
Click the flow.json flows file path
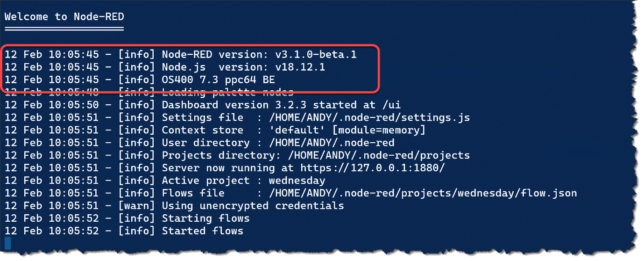423,193
